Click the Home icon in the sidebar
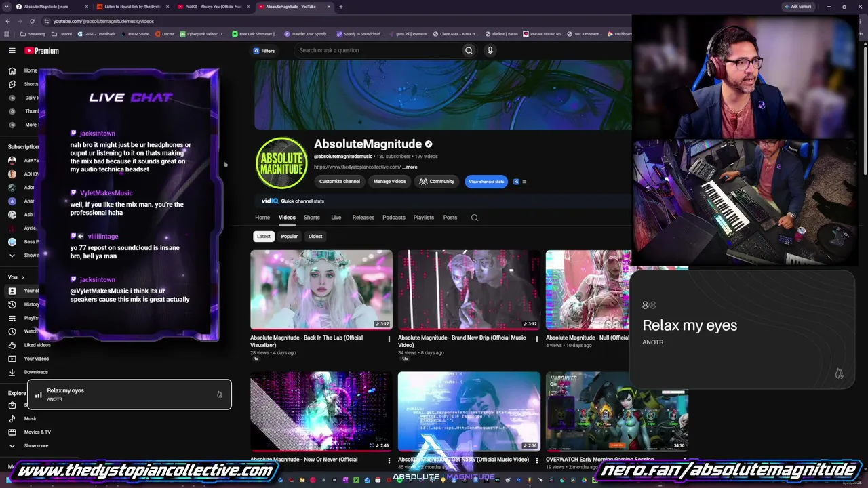 [x=12, y=70]
